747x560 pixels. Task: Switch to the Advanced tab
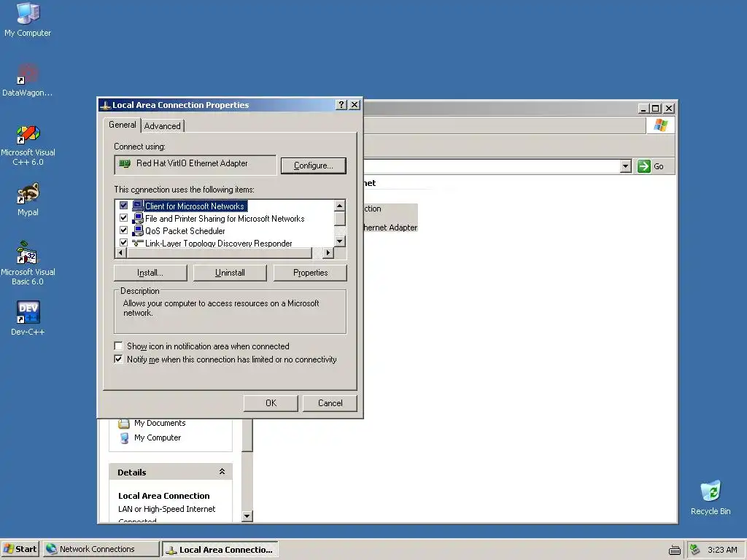tap(163, 126)
